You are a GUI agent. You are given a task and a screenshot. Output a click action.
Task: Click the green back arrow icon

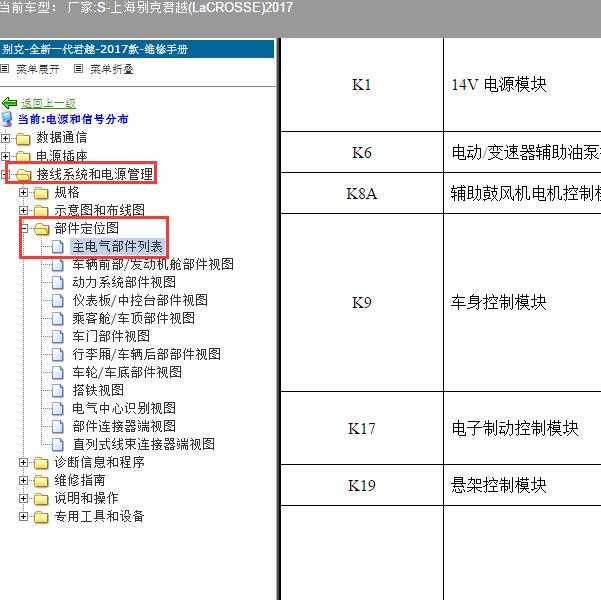coord(9,103)
